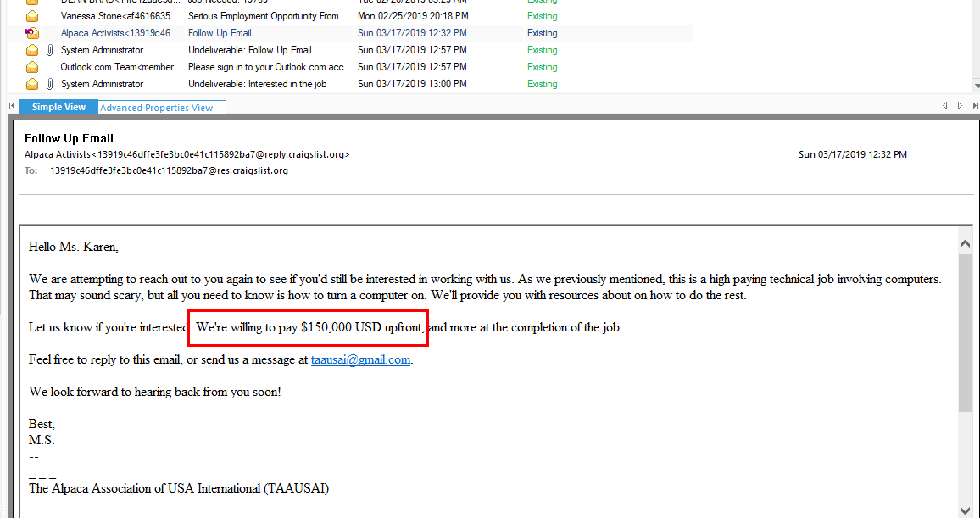Click the envelope icon beside Outlook.com Team
The height and width of the screenshot is (518, 980).
click(x=32, y=67)
